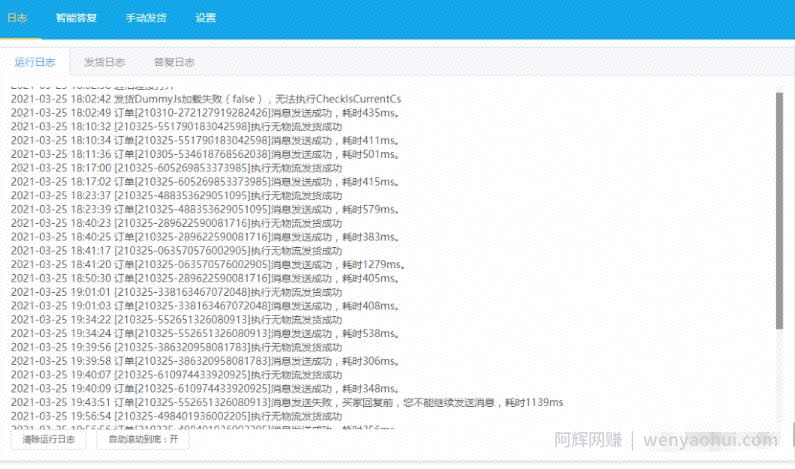Open the 日志 top menu tab
Image resolution: width=795 pixels, height=469 pixels.
17,18
